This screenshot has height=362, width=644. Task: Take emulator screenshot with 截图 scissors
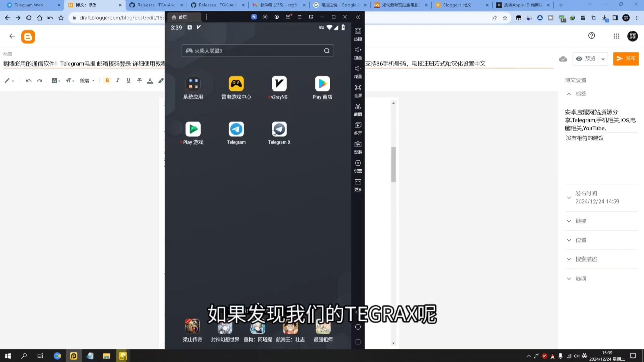pos(358,106)
